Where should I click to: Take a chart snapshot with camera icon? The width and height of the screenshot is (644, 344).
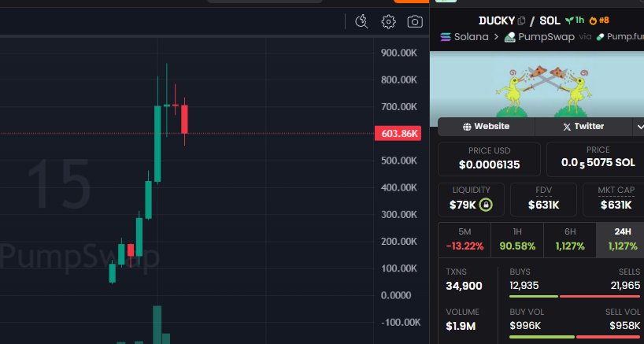pyautogui.click(x=415, y=21)
